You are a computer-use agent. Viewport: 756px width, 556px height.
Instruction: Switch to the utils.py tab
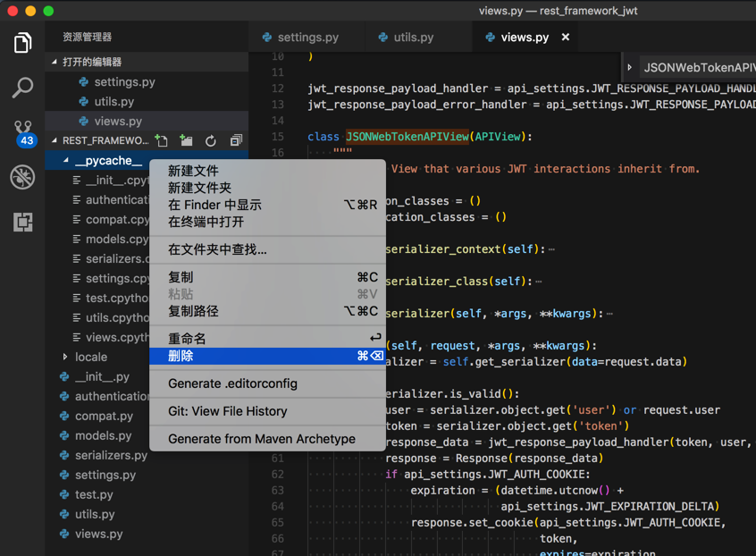pos(414,38)
